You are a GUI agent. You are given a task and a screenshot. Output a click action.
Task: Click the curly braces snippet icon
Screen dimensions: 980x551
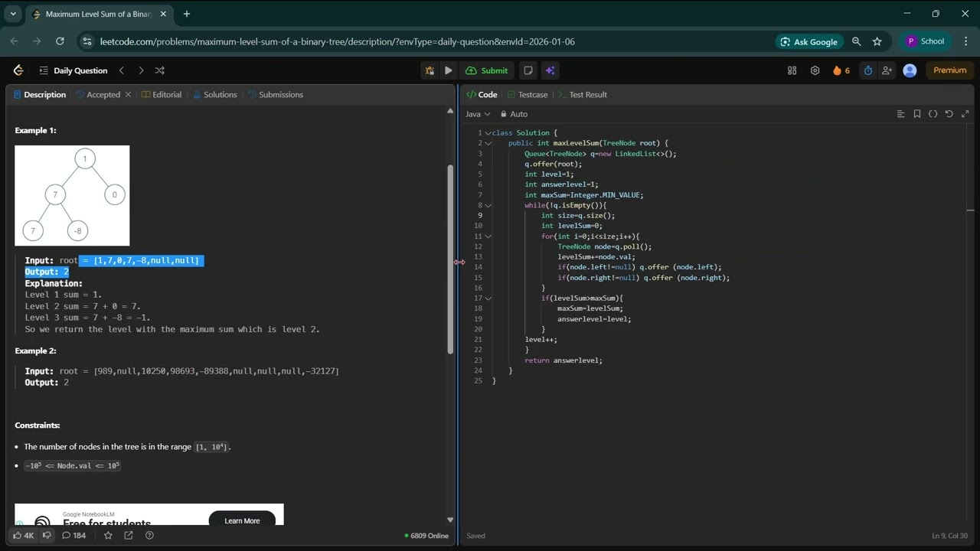coord(933,114)
